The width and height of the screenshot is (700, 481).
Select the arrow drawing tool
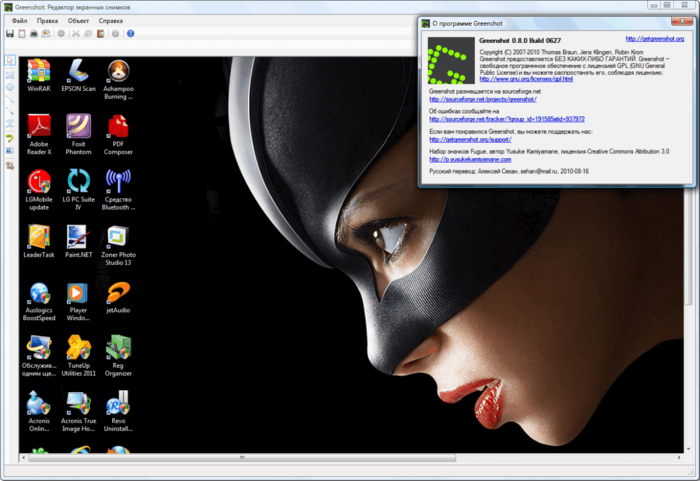pyautogui.click(x=10, y=111)
